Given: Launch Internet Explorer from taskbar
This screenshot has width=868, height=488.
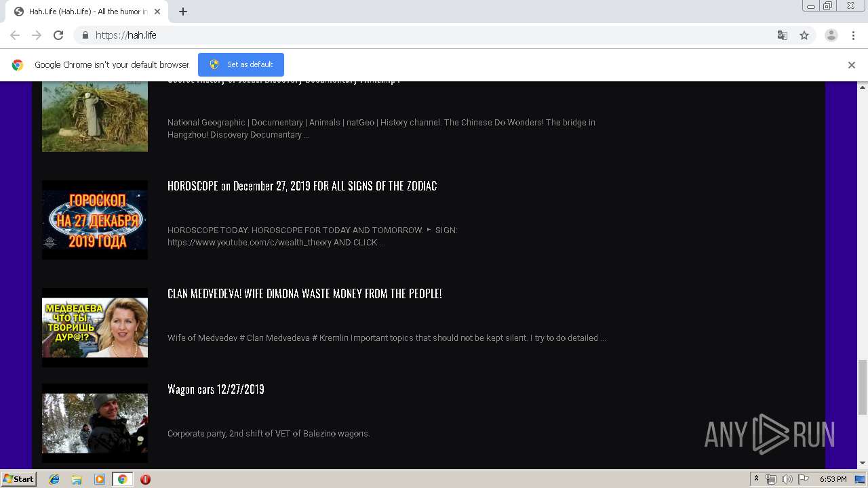Looking at the screenshot, I should [54, 479].
